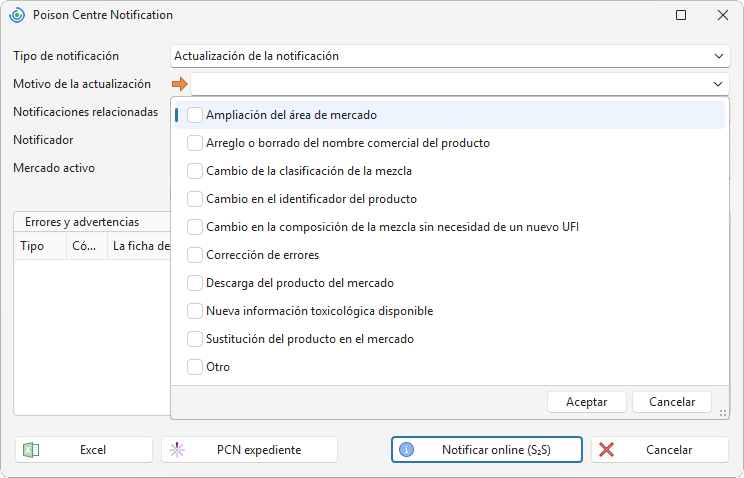The height and width of the screenshot is (478, 744).
Task: Tick Cambio en la composición de la mezcla
Action: click(x=195, y=227)
